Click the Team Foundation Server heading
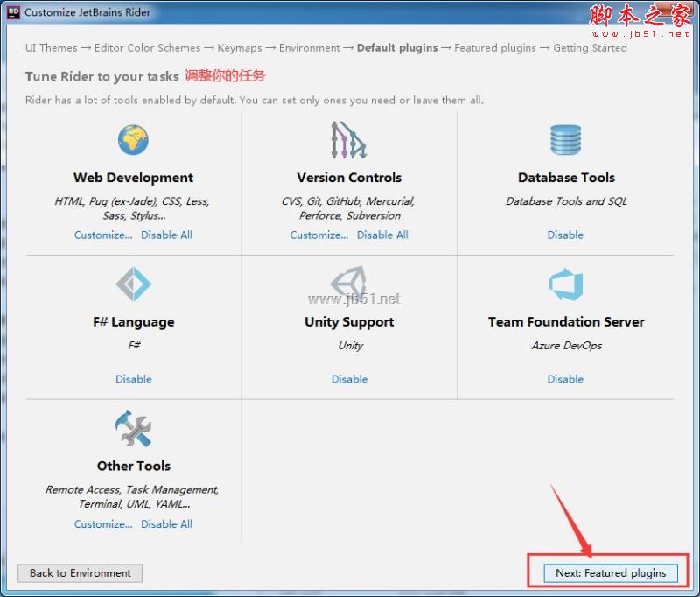 coord(566,322)
